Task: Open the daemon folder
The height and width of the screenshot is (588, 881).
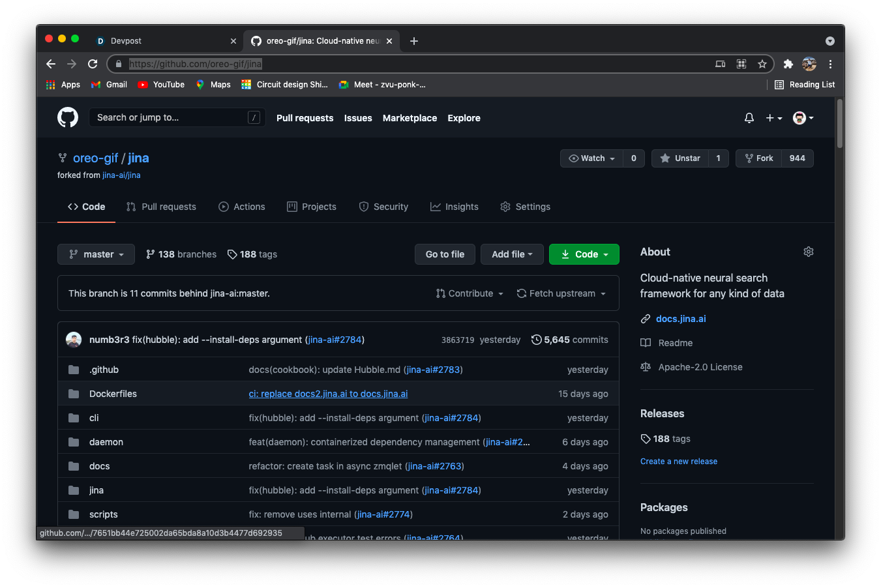Action: [106, 442]
